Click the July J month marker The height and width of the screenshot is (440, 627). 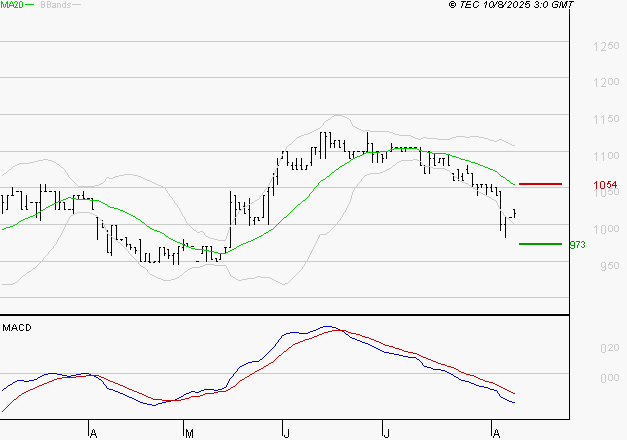386,433
